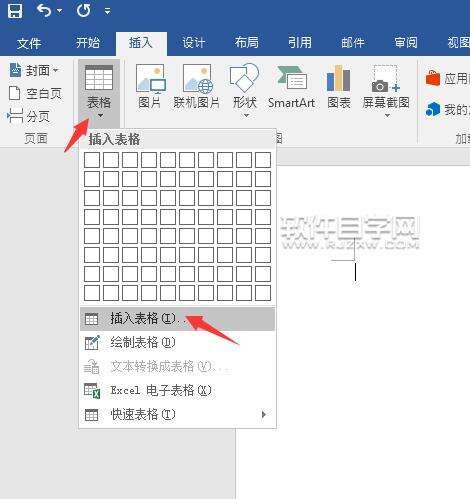
Task: Choose Excel 电子表格 menu option
Action: [177, 390]
